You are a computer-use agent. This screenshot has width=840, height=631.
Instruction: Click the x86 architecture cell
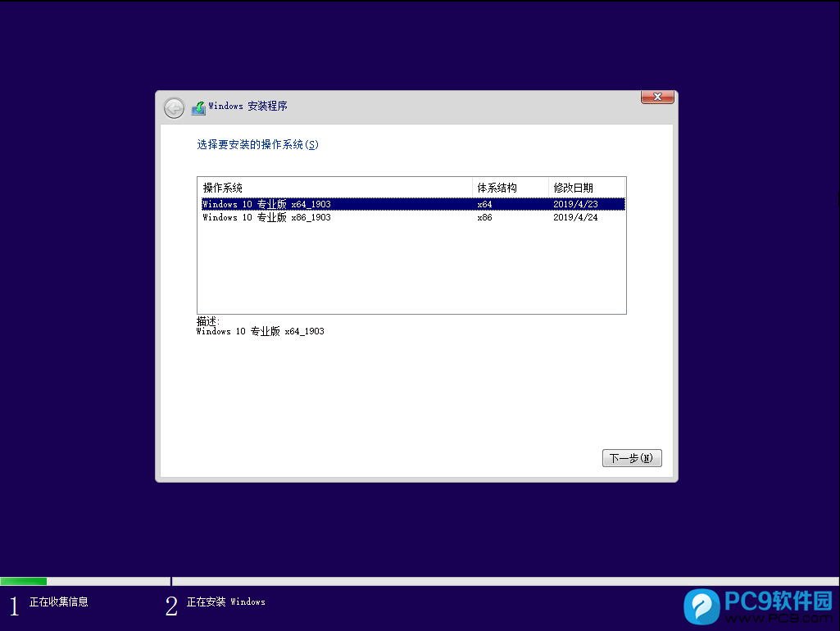[x=484, y=217]
